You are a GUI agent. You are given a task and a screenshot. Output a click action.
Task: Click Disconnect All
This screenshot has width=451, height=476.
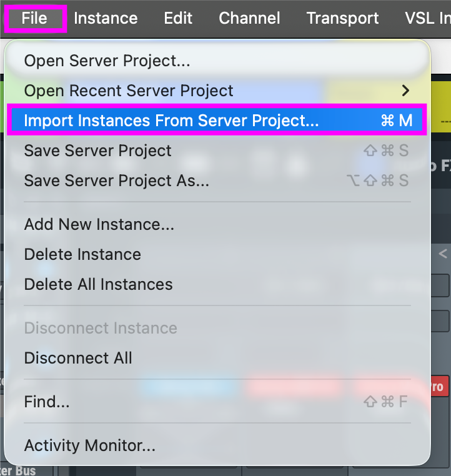point(78,358)
